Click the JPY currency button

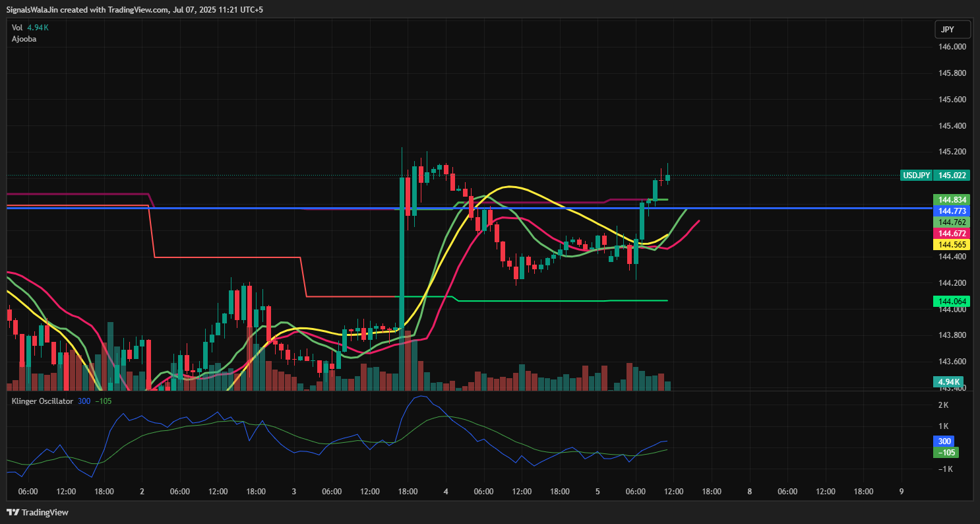tap(952, 30)
